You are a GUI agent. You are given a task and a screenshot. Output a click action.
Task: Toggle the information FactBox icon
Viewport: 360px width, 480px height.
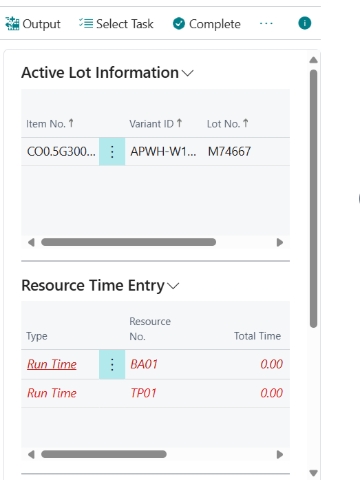pos(305,23)
